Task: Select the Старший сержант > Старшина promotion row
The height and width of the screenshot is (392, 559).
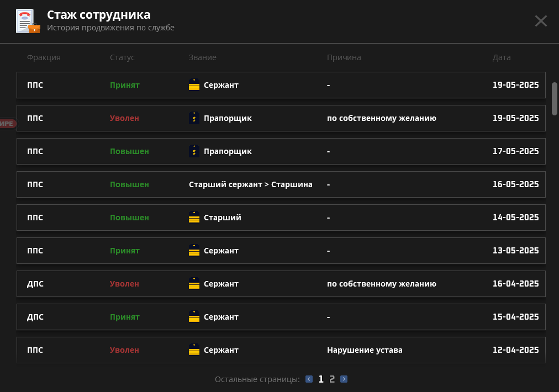Action: (281, 184)
